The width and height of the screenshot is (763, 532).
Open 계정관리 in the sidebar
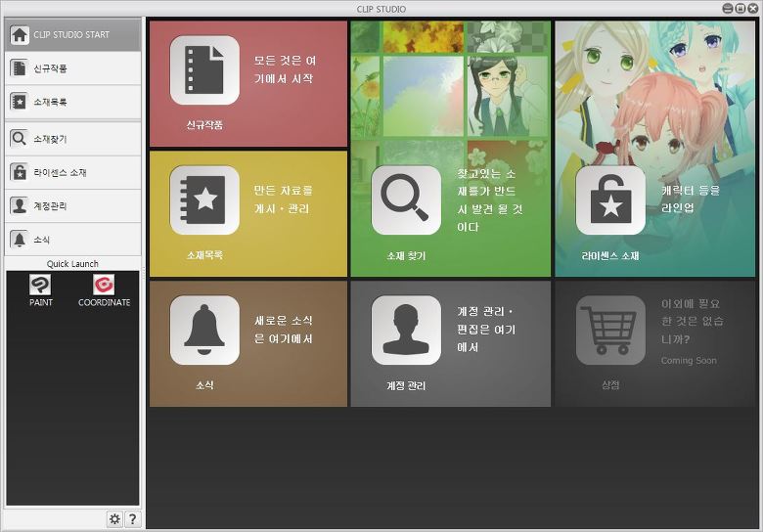coord(72,205)
